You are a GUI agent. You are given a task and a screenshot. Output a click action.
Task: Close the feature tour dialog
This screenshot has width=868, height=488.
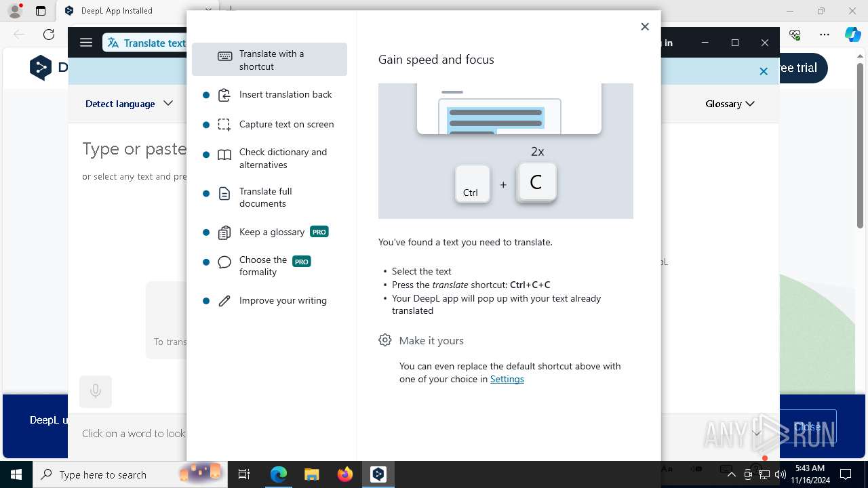coord(645,26)
